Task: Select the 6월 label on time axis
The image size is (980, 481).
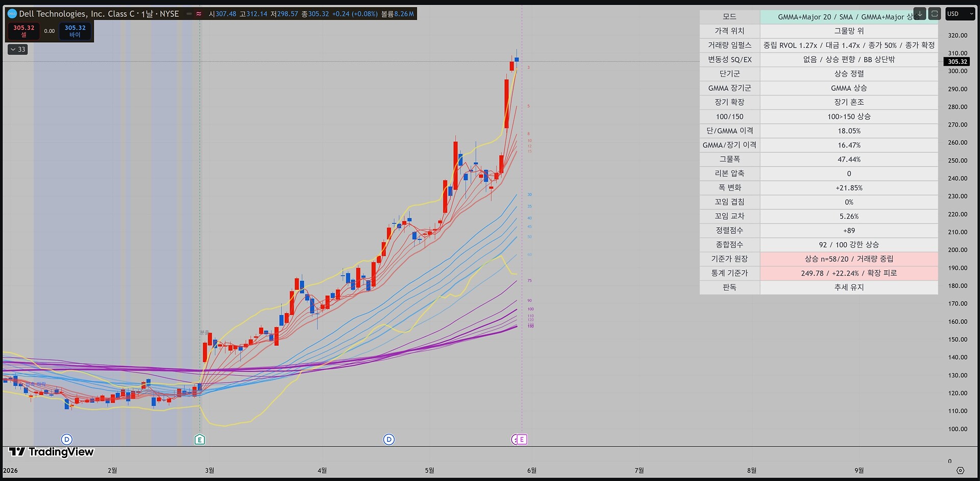Action: point(532,470)
